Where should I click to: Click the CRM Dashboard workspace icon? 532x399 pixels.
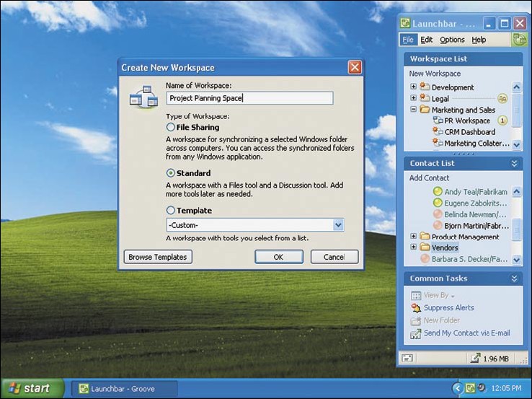click(x=438, y=132)
